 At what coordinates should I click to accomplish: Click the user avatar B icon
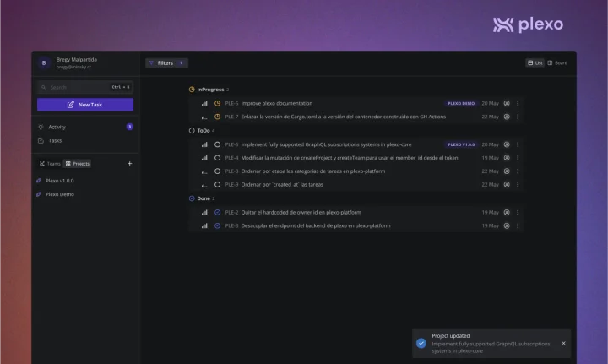(44, 62)
